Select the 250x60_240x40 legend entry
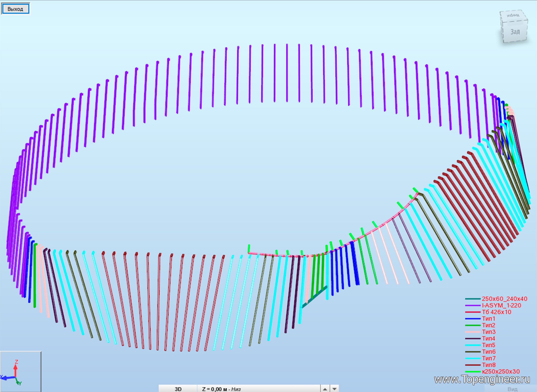This screenshot has width=537, height=392. click(504, 299)
